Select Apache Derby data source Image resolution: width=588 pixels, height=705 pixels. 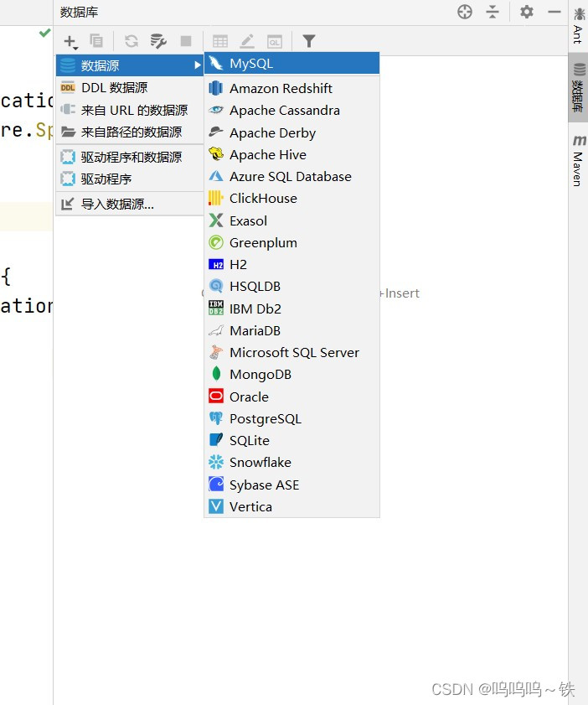pyautogui.click(x=292, y=132)
